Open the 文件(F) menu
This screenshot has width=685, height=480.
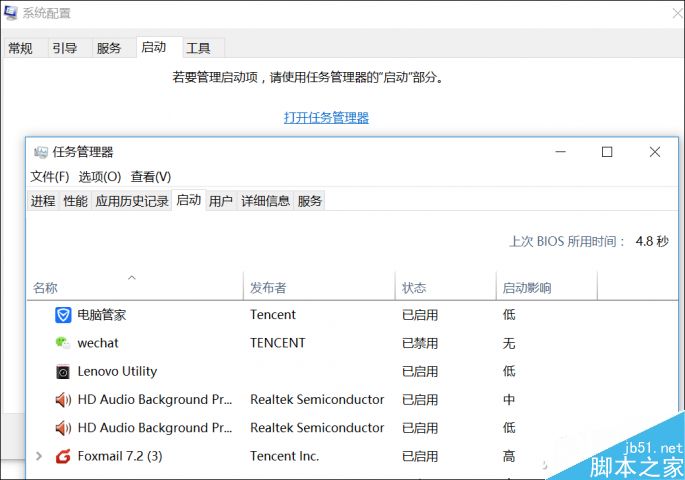click(x=50, y=176)
